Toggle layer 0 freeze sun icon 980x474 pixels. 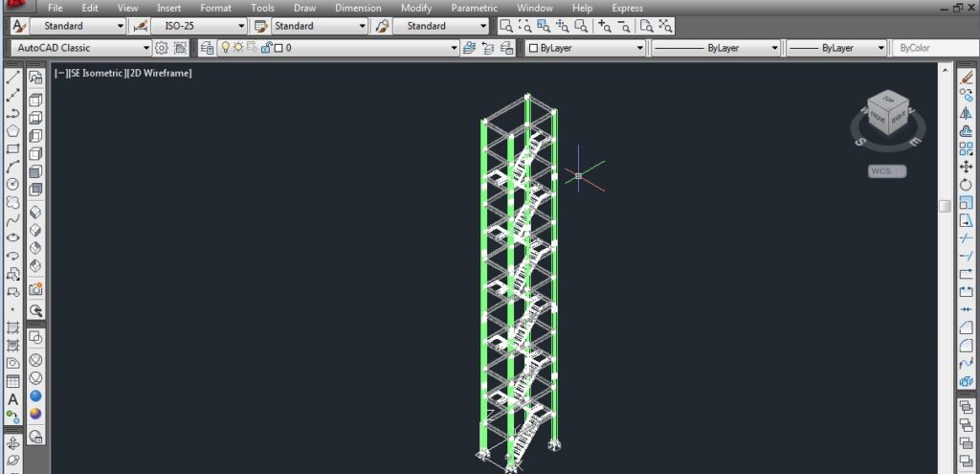238,48
